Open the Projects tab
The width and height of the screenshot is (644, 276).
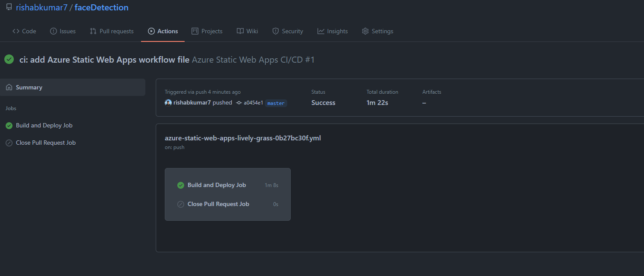207,31
